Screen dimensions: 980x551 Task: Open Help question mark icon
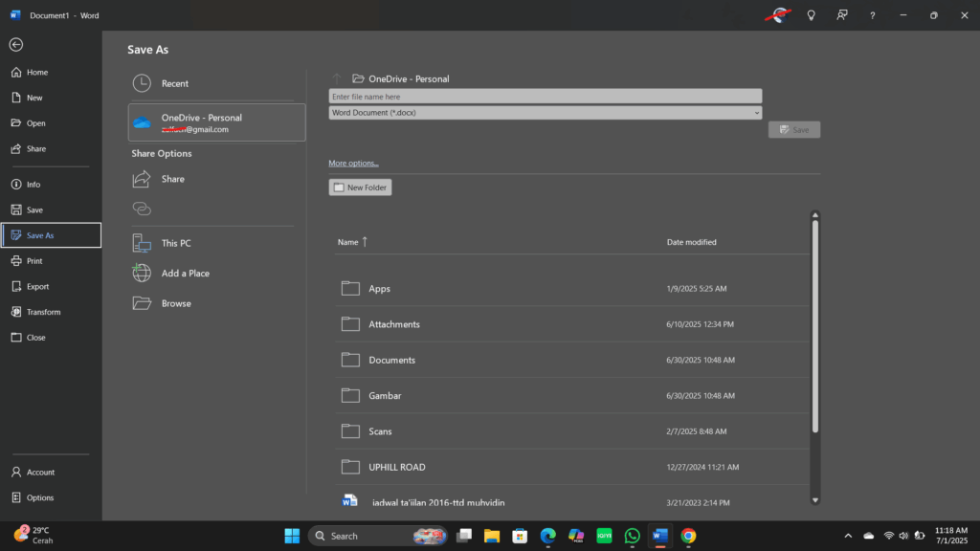(x=873, y=15)
